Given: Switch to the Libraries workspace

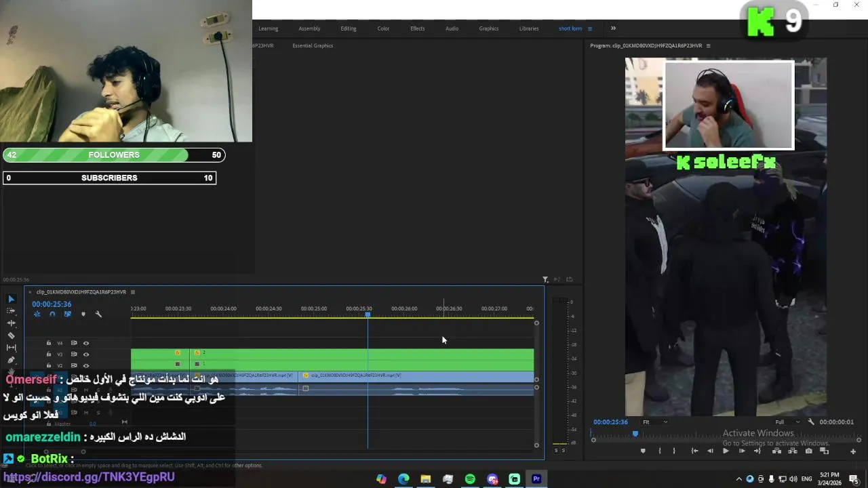Looking at the screenshot, I should tap(529, 28).
